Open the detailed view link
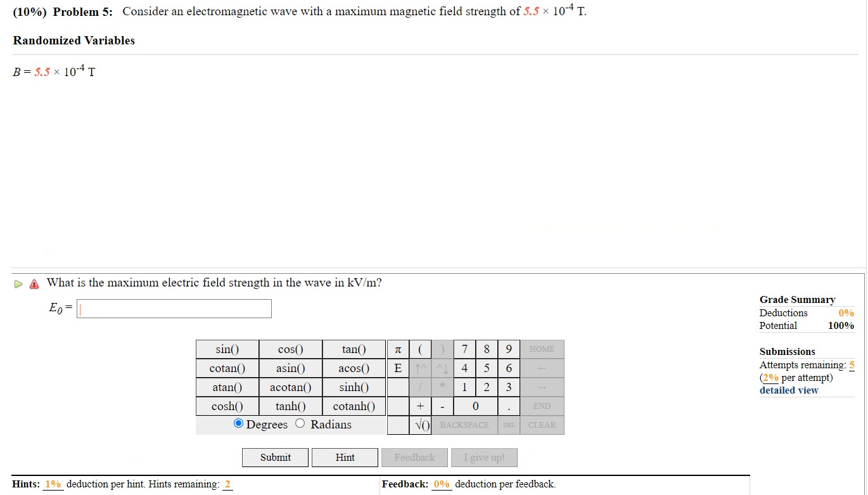The width and height of the screenshot is (868, 495). point(788,390)
